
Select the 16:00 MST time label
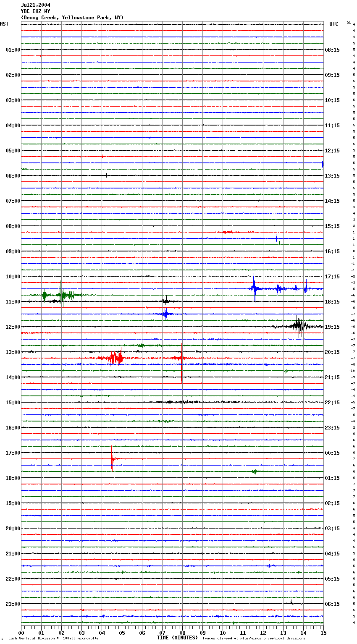point(13,428)
